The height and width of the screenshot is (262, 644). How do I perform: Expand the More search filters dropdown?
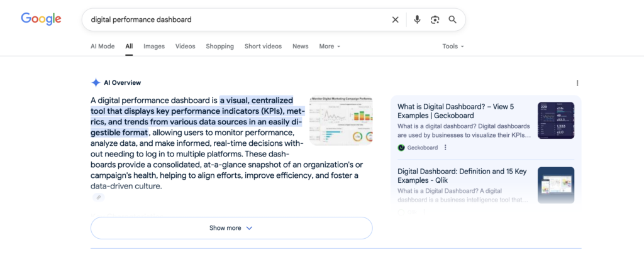coord(329,46)
